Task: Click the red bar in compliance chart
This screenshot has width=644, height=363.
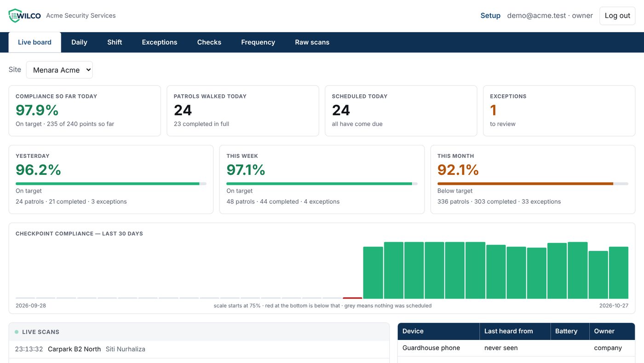Action: pos(352,298)
